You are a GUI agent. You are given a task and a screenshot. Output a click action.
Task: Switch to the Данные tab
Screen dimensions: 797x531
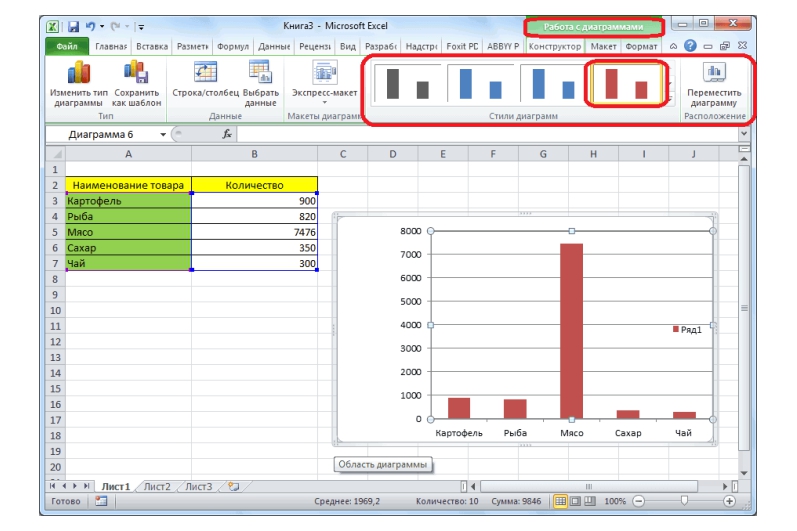[273, 46]
